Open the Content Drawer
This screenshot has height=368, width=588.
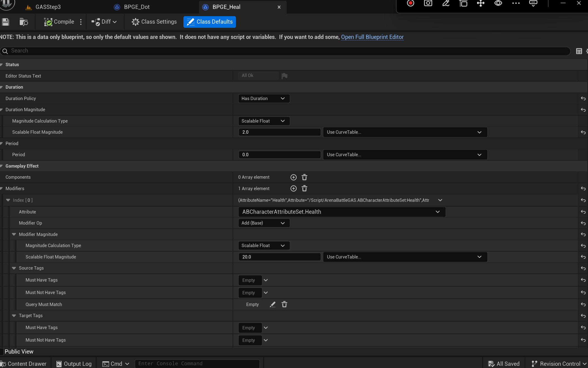point(24,364)
